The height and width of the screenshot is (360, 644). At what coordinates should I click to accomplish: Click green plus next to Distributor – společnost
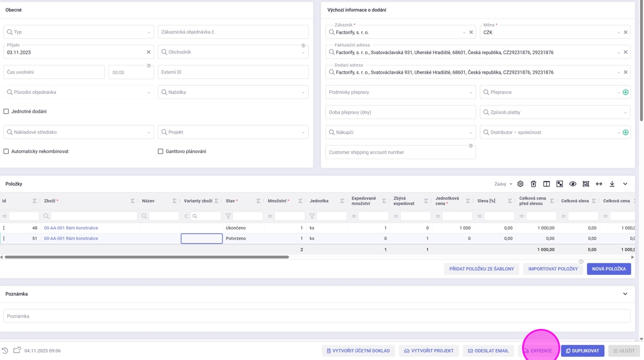click(x=626, y=132)
